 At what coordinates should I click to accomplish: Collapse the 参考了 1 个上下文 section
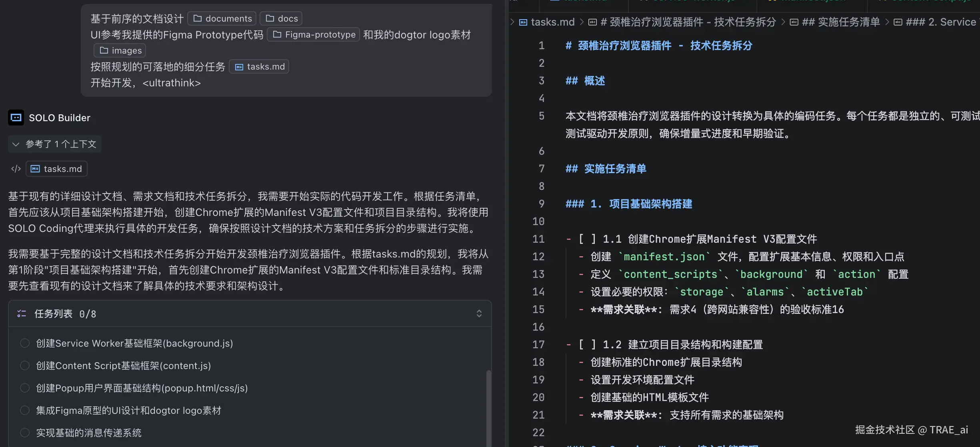[16, 144]
